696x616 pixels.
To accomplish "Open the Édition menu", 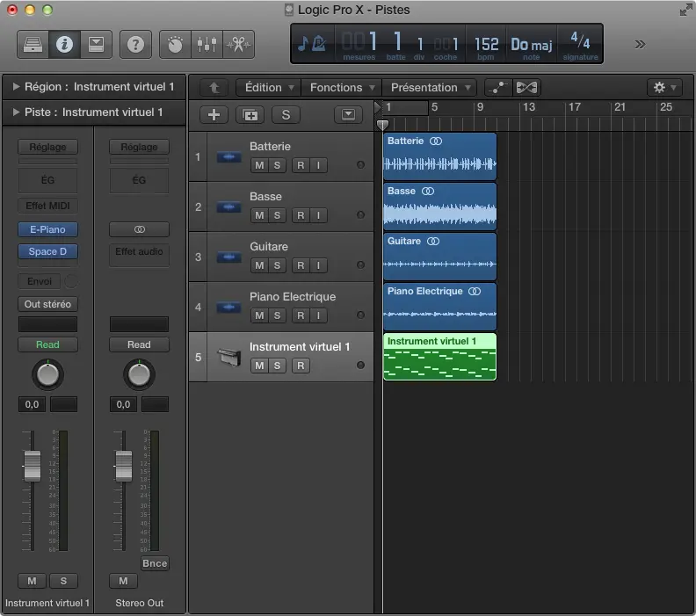I will 268,87.
